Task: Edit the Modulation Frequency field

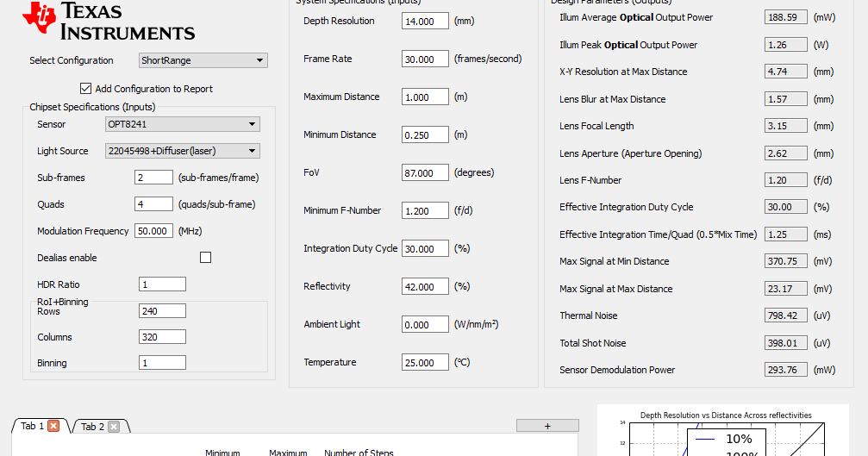Action: (154, 231)
